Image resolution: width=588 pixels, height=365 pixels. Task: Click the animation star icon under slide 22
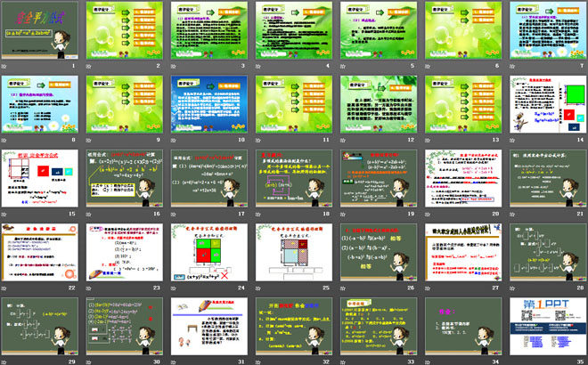click(4, 288)
